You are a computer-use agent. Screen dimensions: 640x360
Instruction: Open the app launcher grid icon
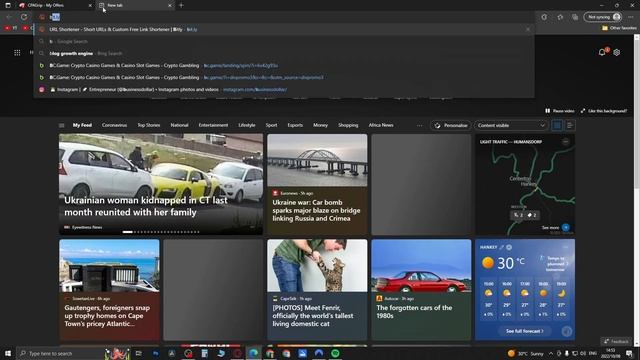tap(17, 53)
